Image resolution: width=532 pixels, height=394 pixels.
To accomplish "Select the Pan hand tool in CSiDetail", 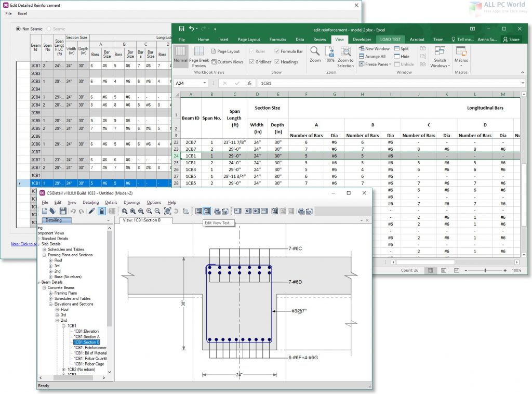I will (168, 211).
